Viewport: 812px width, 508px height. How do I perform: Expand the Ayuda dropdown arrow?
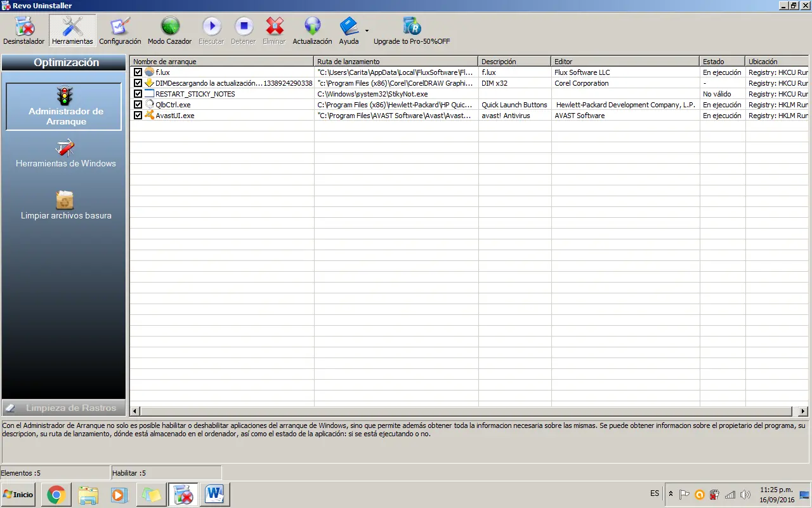[x=367, y=30]
